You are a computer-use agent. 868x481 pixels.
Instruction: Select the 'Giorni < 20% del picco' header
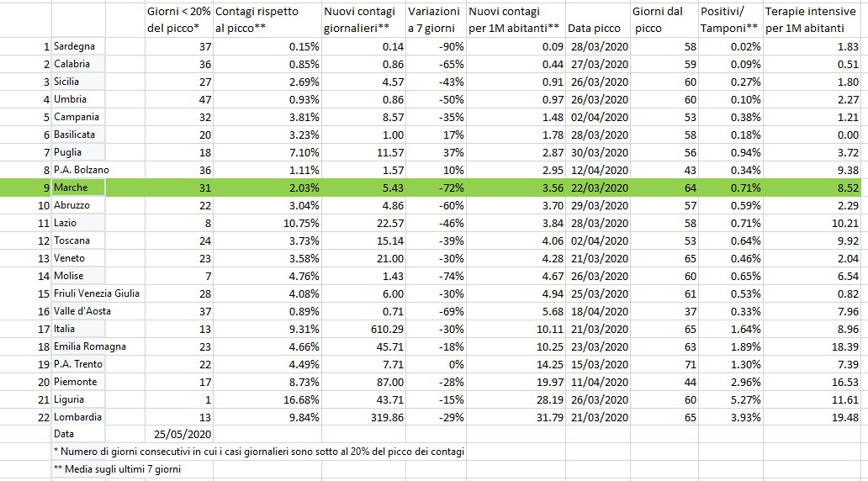point(179,19)
